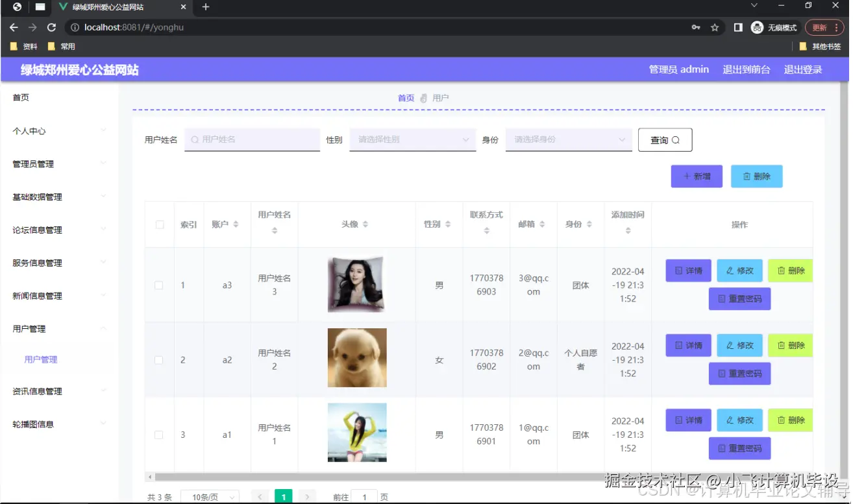Open 详情 for user a3
The height and width of the screenshot is (504, 853).
[x=688, y=270]
